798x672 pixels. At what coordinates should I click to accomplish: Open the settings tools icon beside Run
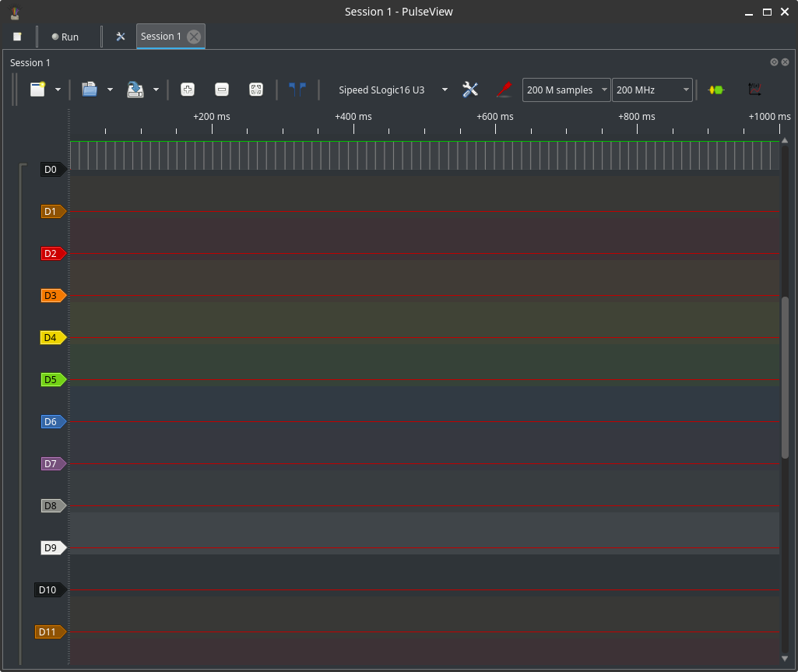coord(121,37)
